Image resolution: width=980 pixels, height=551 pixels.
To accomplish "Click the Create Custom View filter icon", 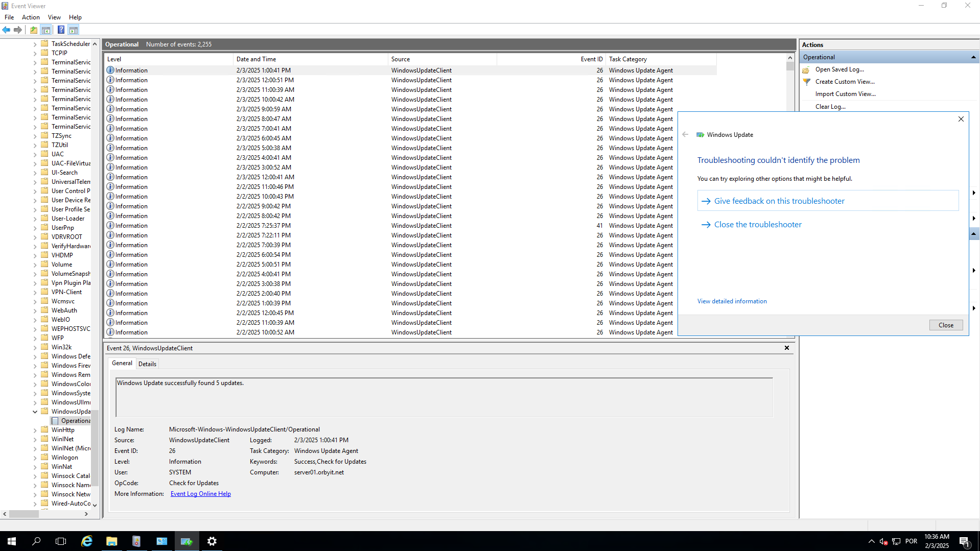I will click(x=806, y=82).
